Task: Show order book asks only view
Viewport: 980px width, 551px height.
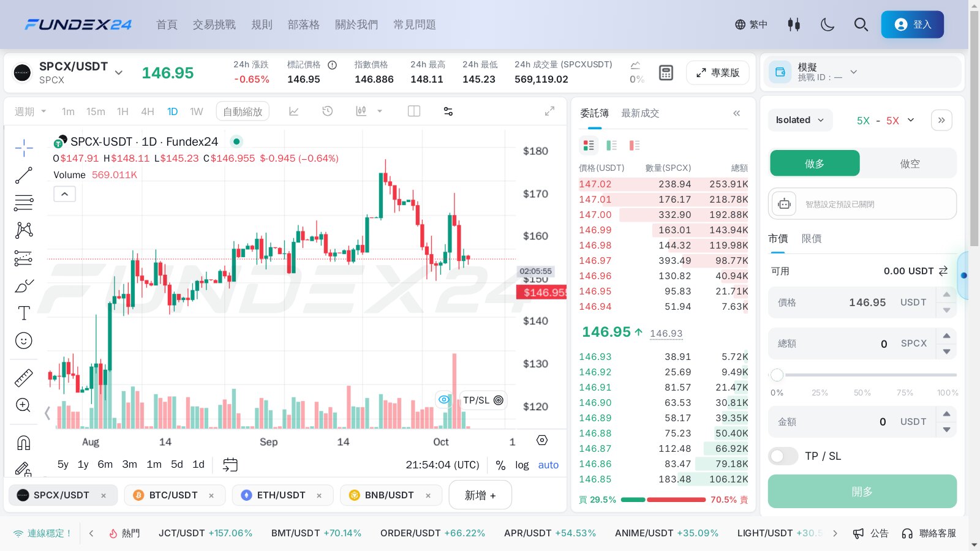Action: 635,145
